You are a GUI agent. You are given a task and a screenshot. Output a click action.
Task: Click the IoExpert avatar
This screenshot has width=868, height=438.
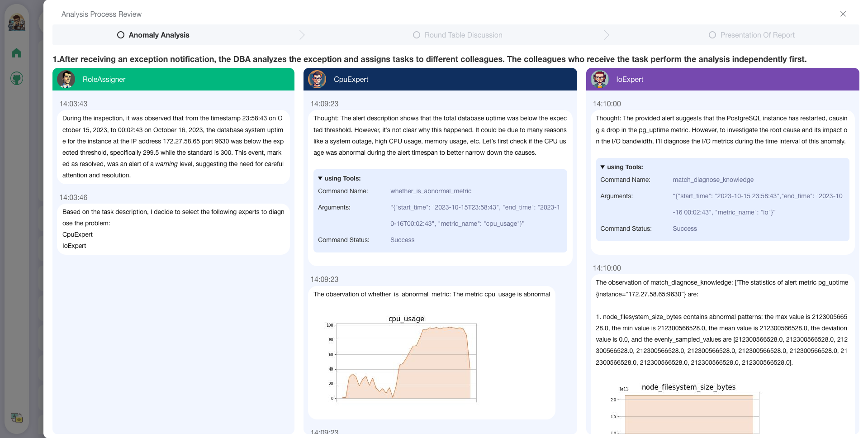(x=600, y=79)
